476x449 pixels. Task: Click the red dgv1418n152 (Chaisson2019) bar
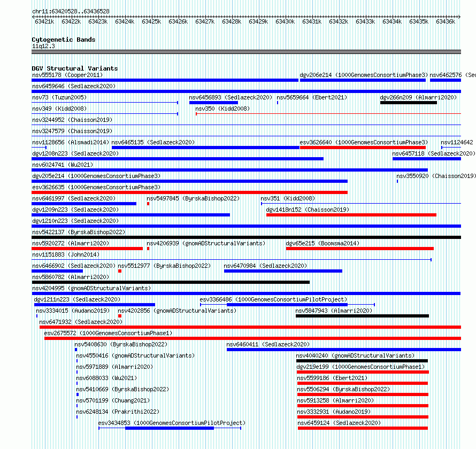click(351, 215)
